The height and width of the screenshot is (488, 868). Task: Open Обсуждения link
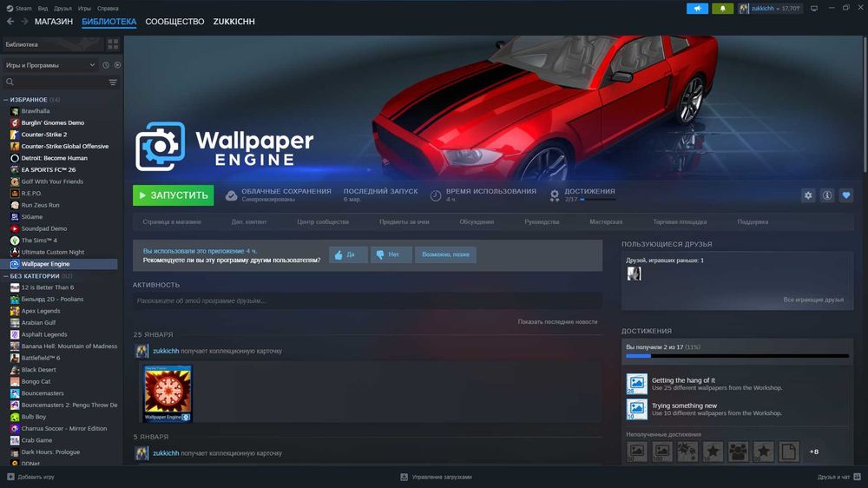point(477,221)
